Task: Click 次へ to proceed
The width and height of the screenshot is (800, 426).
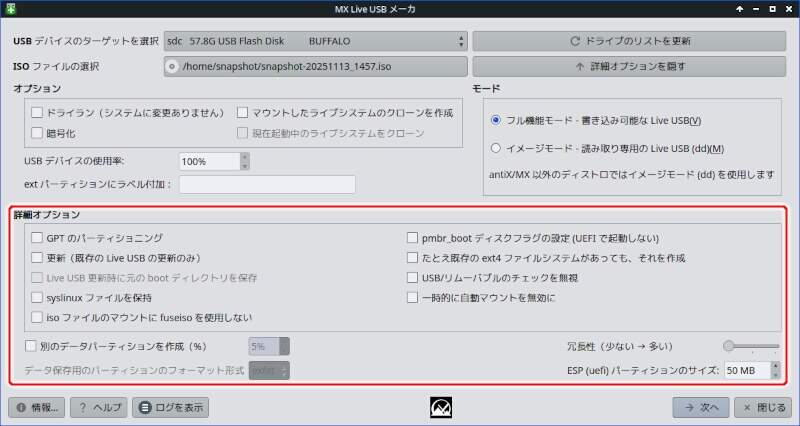Action: point(701,407)
